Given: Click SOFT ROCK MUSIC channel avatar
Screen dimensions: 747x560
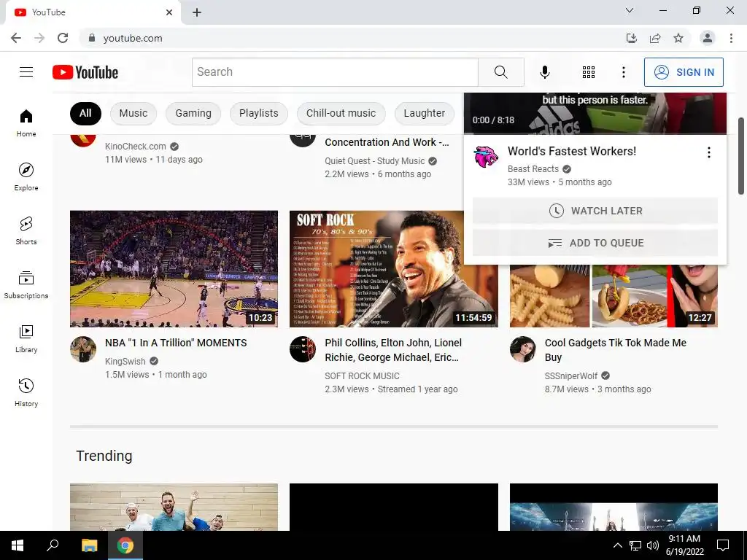Looking at the screenshot, I should click(303, 349).
